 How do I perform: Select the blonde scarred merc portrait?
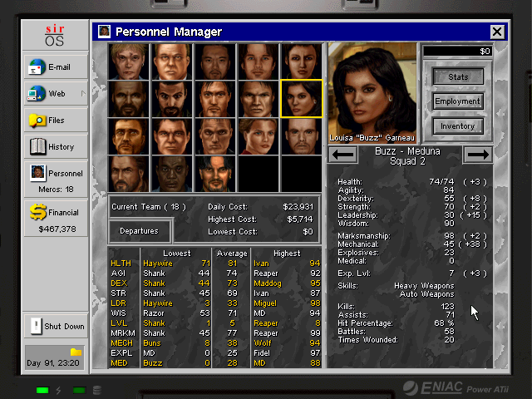(128, 62)
